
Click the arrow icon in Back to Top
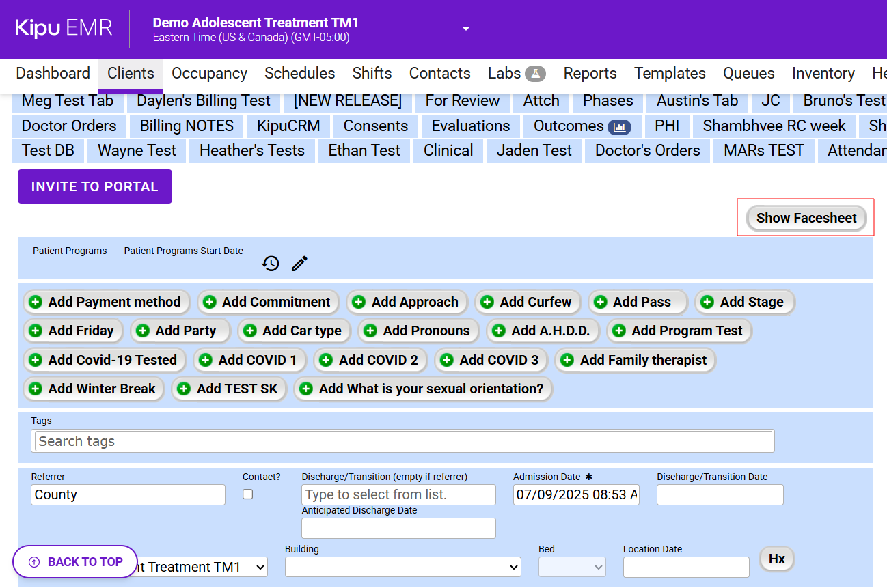pyautogui.click(x=34, y=562)
